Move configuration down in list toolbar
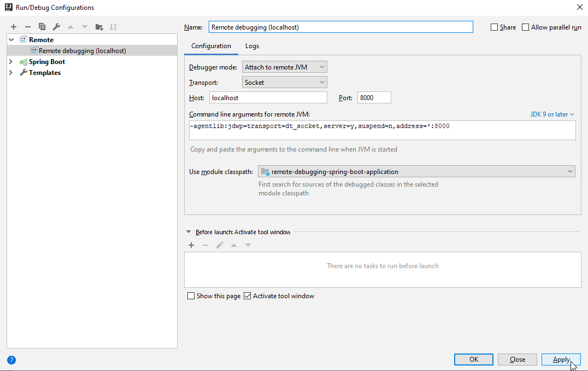The image size is (588, 371). (x=85, y=27)
